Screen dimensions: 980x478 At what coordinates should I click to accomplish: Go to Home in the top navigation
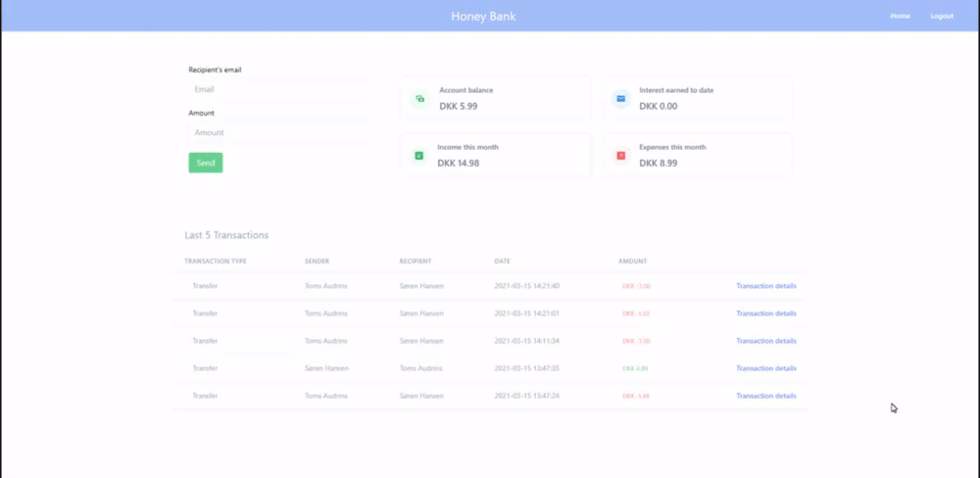[900, 17]
